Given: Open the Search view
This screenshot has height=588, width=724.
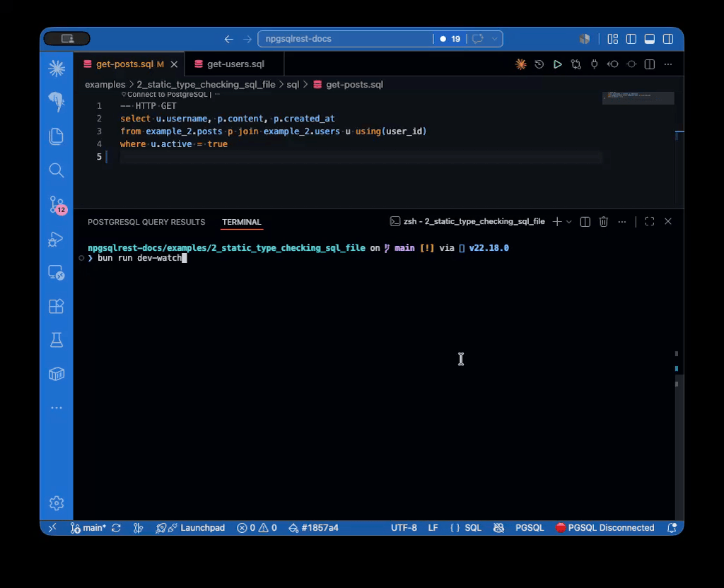Looking at the screenshot, I should 57,170.
